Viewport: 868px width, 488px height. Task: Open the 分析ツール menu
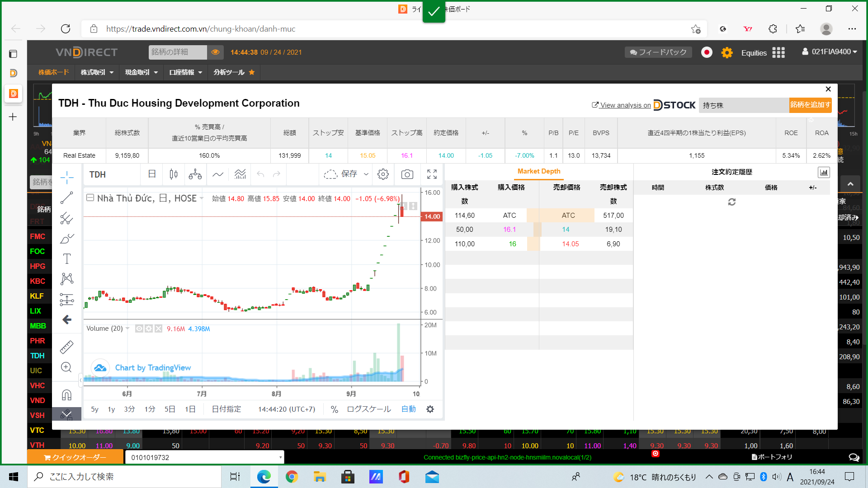pos(234,72)
